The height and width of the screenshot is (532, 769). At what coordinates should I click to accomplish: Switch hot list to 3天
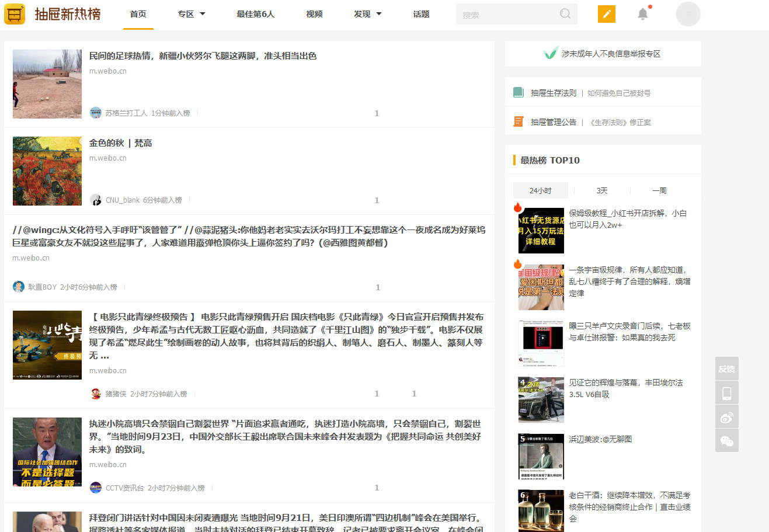click(x=602, y=190)
